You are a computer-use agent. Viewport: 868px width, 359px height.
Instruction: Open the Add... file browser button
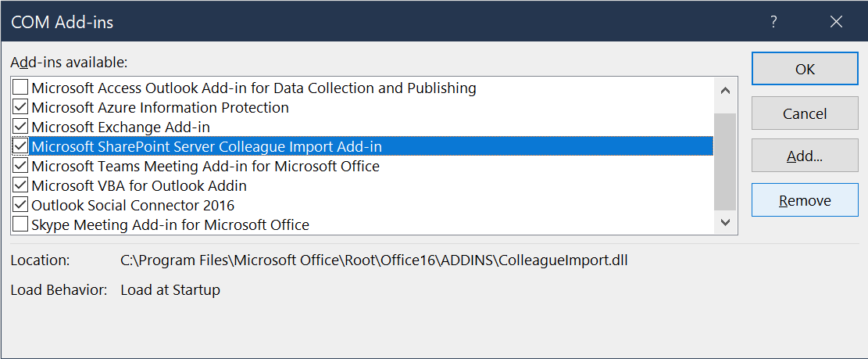click(x=805, y=156)
